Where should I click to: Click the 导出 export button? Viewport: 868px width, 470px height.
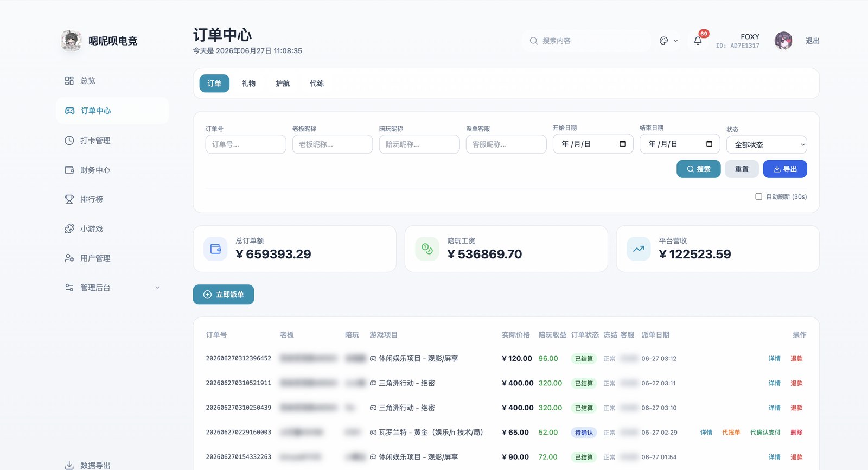[785, 169]
